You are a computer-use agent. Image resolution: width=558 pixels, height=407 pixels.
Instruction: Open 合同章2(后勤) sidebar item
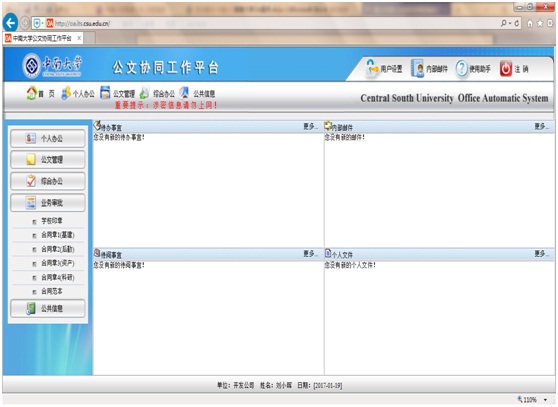coord(57,249)
